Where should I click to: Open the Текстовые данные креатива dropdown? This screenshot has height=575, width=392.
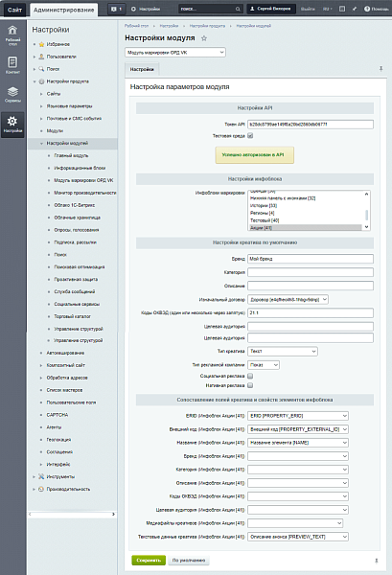[x=298, y=537]
